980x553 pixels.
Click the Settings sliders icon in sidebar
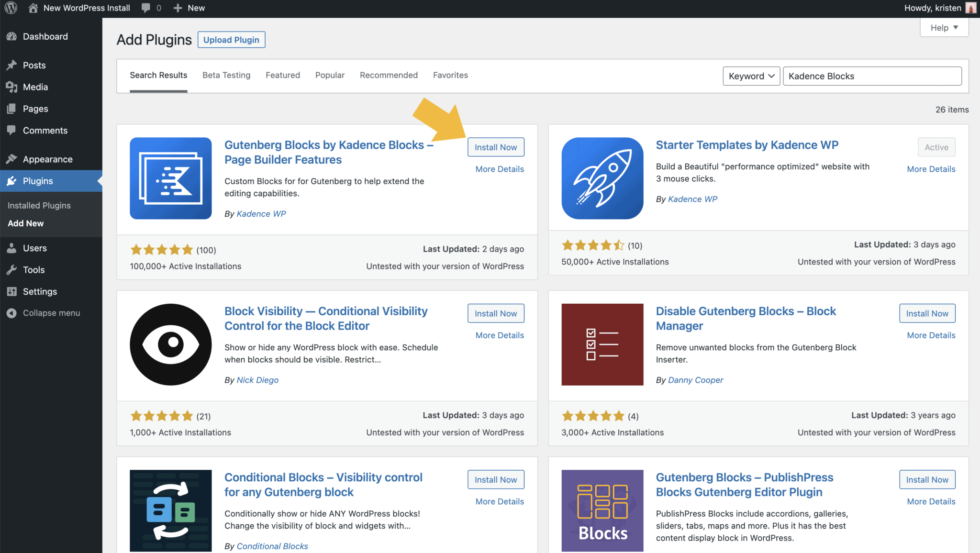[11, 292]
